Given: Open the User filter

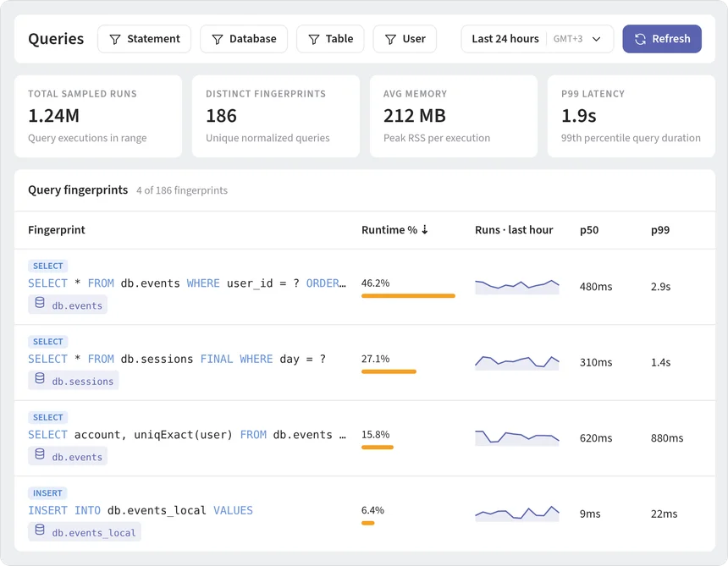Looking at the screenshot, I should (x=405, y=39).
